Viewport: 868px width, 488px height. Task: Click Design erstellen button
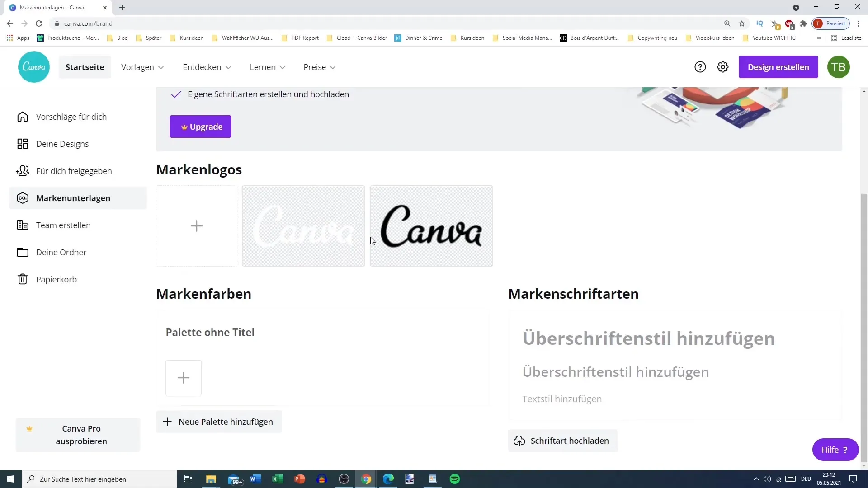tap(778, 67)
